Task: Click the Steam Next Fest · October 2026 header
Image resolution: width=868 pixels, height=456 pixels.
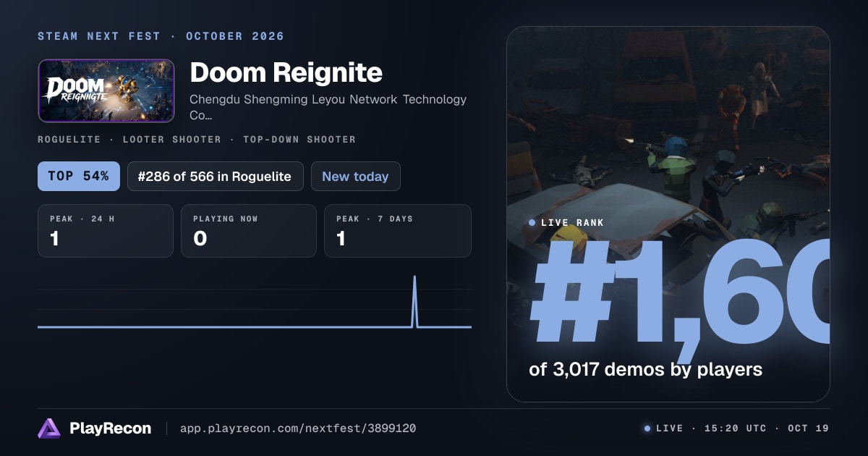Action: 161,36
